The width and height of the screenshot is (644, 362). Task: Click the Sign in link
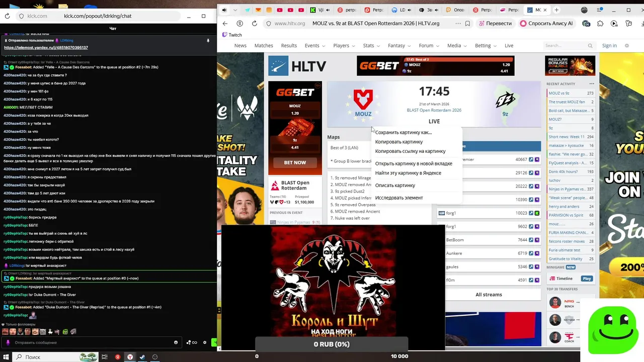coord(609,46)
